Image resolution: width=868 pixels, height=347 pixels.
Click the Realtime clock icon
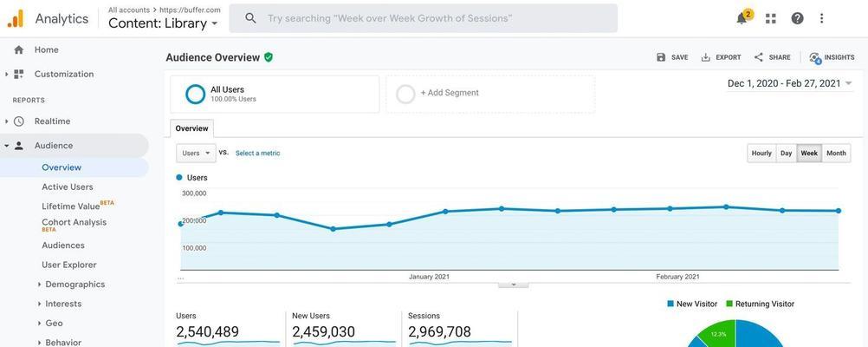19,121
